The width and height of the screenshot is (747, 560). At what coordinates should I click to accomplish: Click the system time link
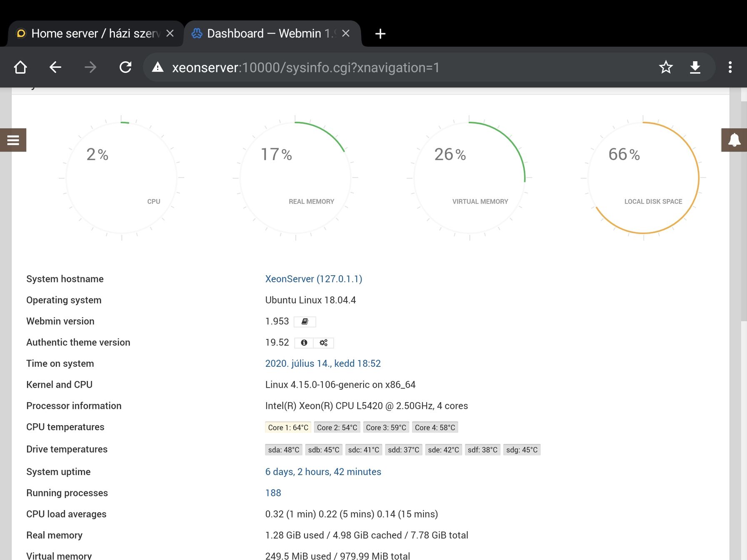click(x=323, y=363)
